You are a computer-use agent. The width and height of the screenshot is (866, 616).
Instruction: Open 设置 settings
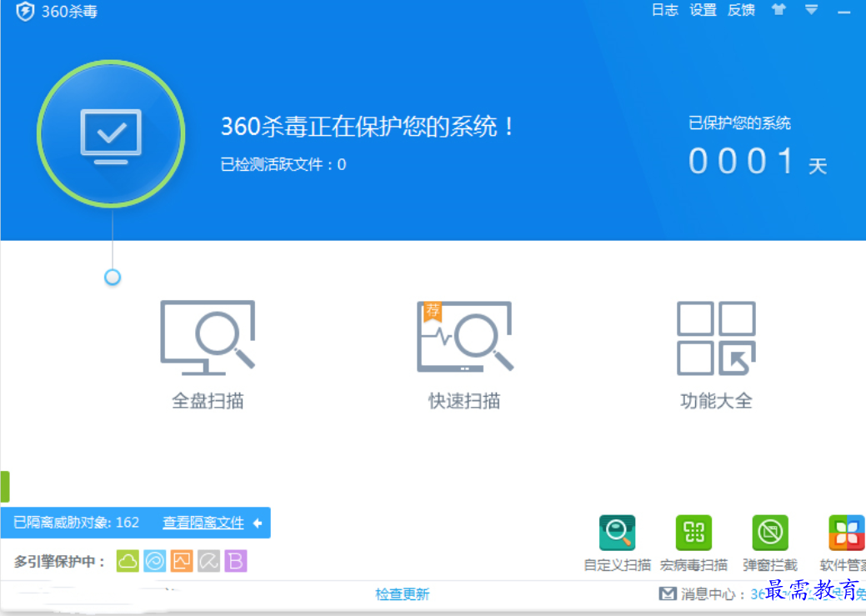click(703, 10)
